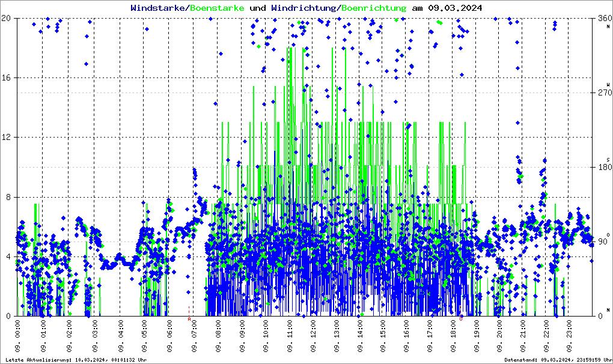Image resolution: width=613 pixels, height=364 pixels.
Task: Select the 06:00 time axis label
Action: 169,336
